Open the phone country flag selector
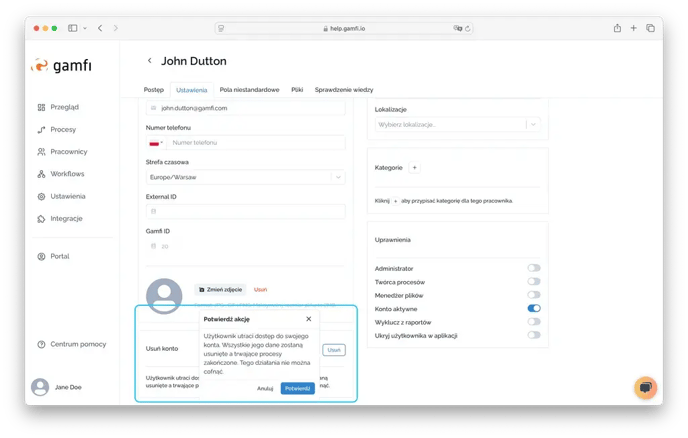The image size is (688, 438). pyautogui.click(x=156, y=143)
